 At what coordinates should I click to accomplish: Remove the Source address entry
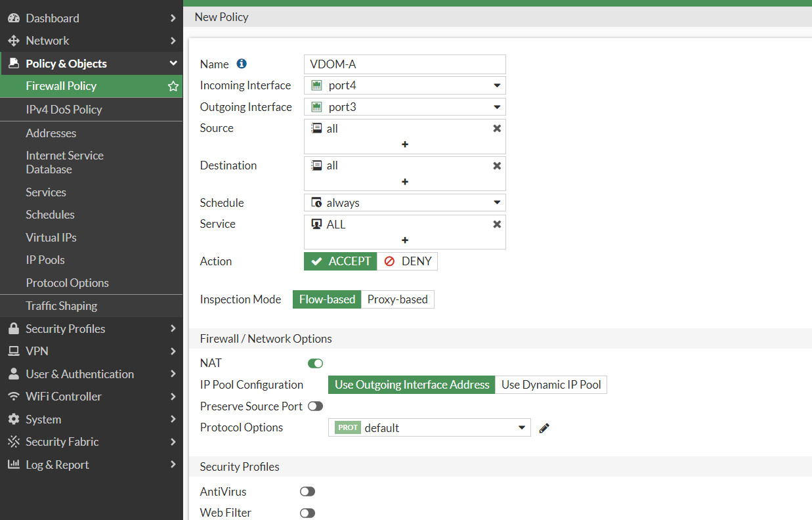(496, 128)
